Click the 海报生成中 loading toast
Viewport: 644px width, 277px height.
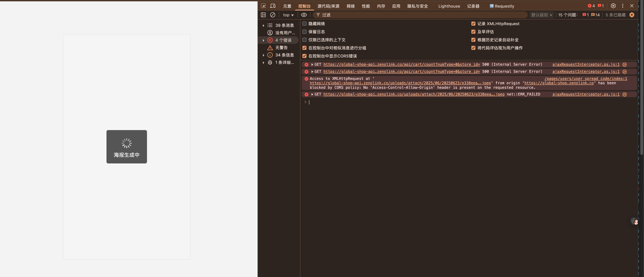(127, 147)
